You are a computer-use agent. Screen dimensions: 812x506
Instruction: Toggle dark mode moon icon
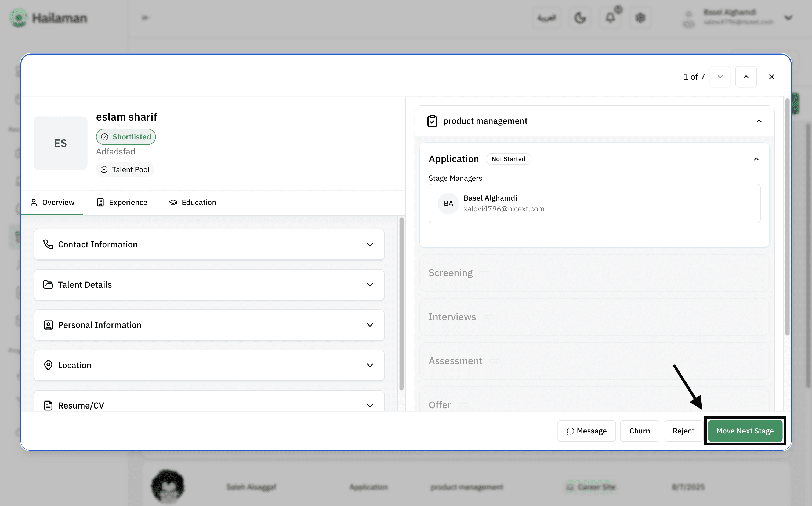(580, 17)
